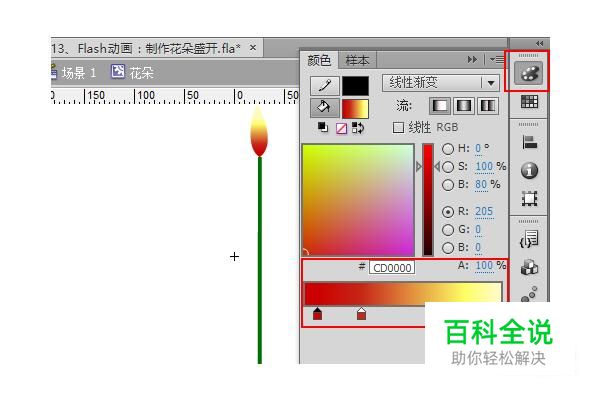Click inside the large color picker field
600x400 pixels.
358,199
